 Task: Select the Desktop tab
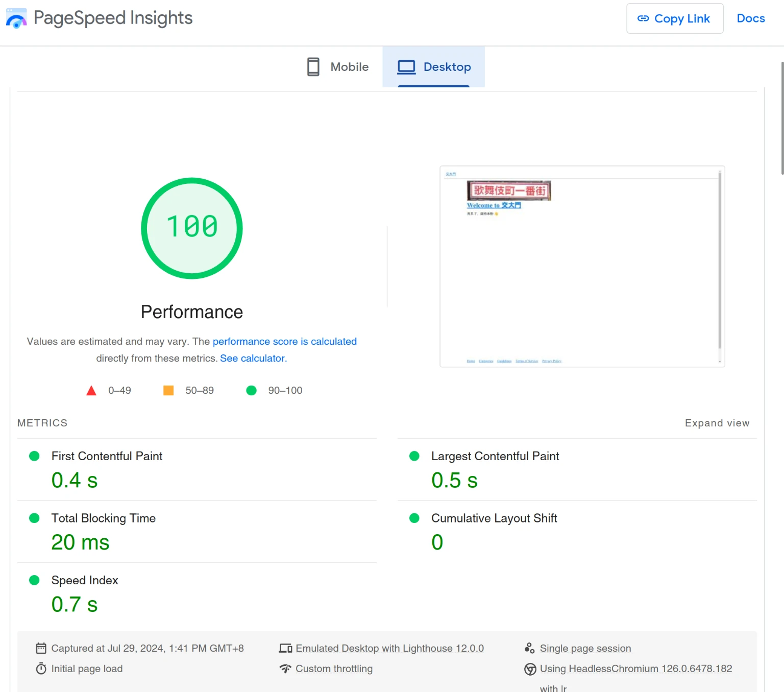pos(434,67)
